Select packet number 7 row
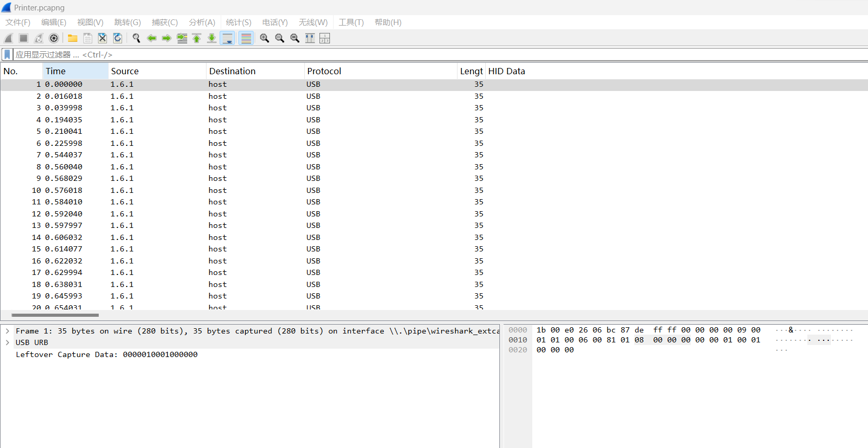This screenshot has height=448, width=868. [x=434, y=155]
